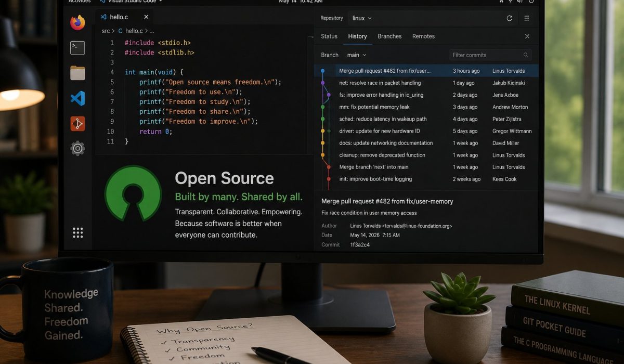
Task: Click line number 10 in editor gutter
Action: coord(110,132)
